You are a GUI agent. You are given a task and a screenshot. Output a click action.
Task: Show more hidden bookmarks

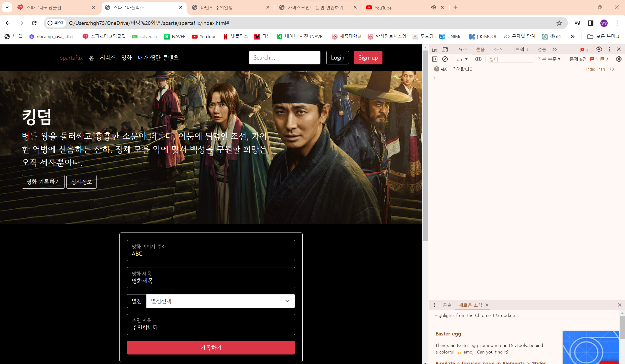pyautogui.click(x=572, y=36)
